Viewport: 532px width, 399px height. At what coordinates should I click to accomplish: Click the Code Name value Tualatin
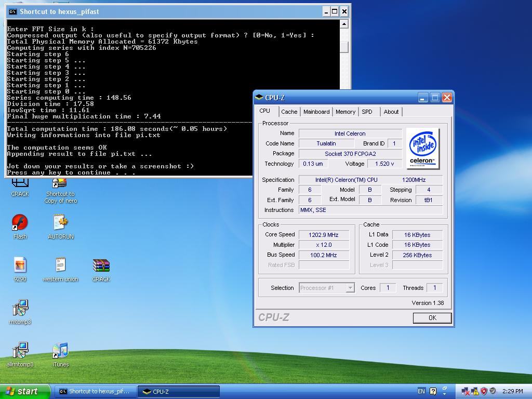click(x=326, y=143)
